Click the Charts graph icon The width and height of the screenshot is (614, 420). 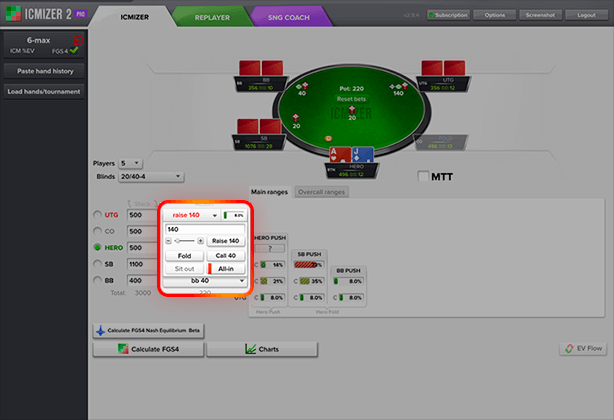point(250,349)
